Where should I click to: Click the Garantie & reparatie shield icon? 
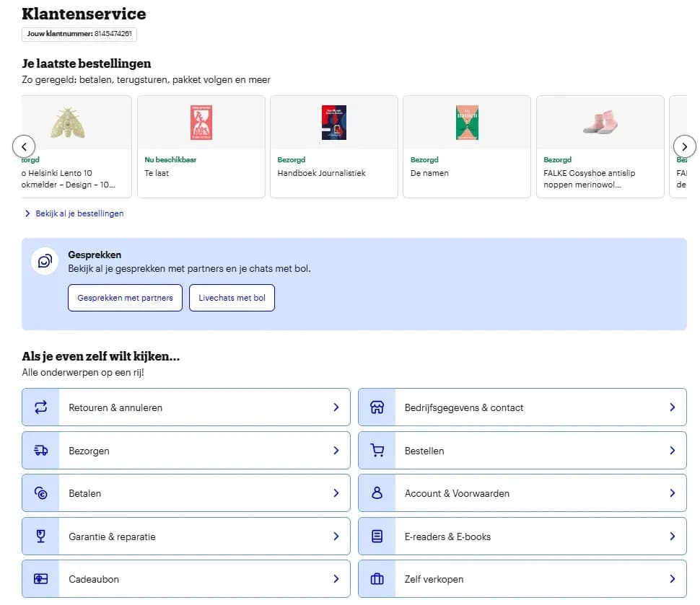tap(40, 536)
